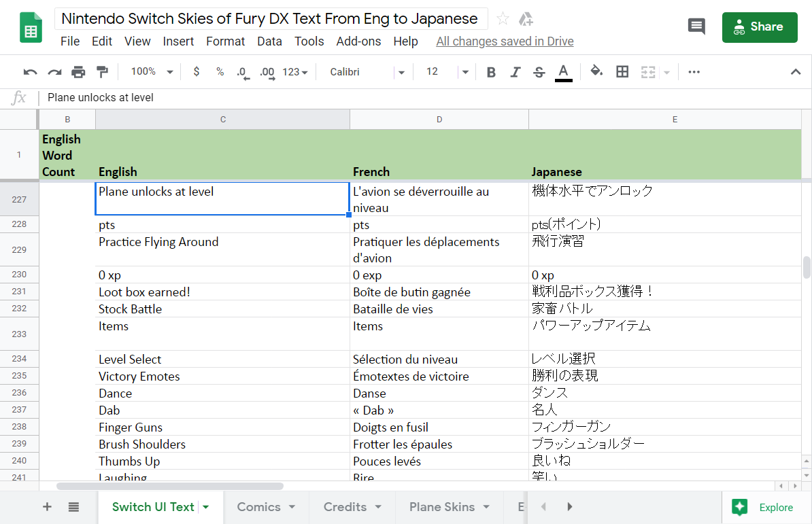Switch to the Comics sheet tab
The image size is (812, 524).
click(x=258, y=507)
